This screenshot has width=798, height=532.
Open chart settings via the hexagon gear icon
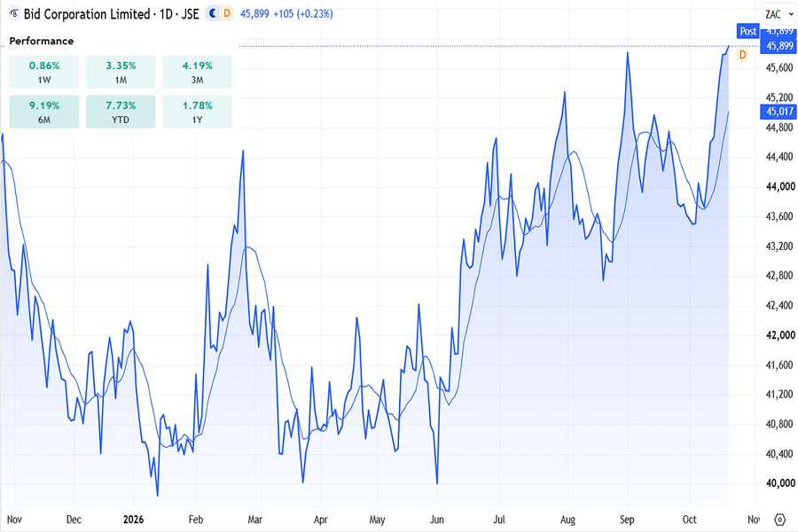[779, 520]
